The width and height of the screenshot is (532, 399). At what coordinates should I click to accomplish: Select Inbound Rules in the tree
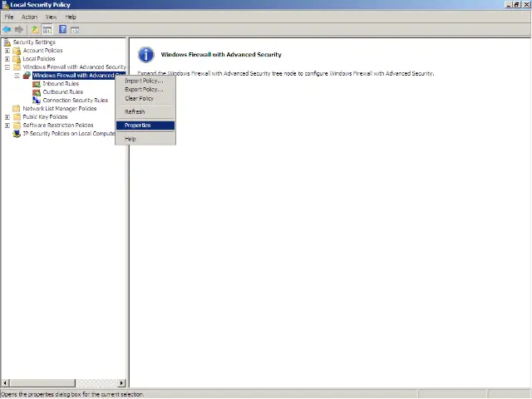point(61,84)
